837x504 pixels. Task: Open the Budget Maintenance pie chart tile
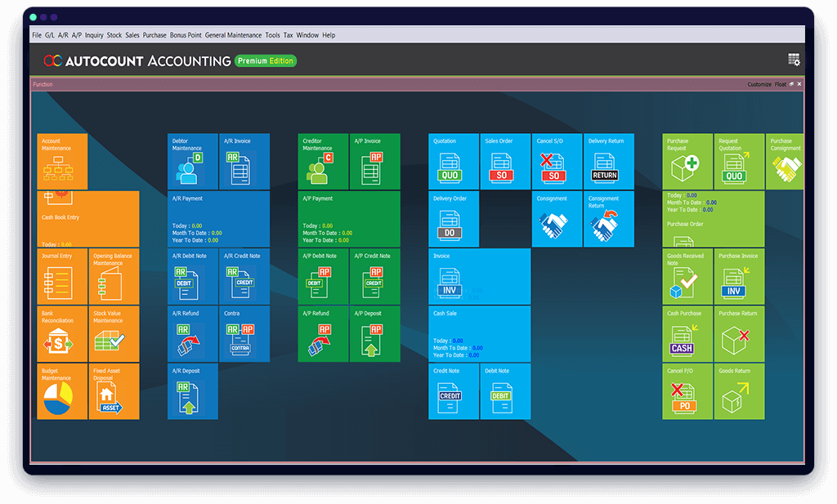(x=62, y=391)
